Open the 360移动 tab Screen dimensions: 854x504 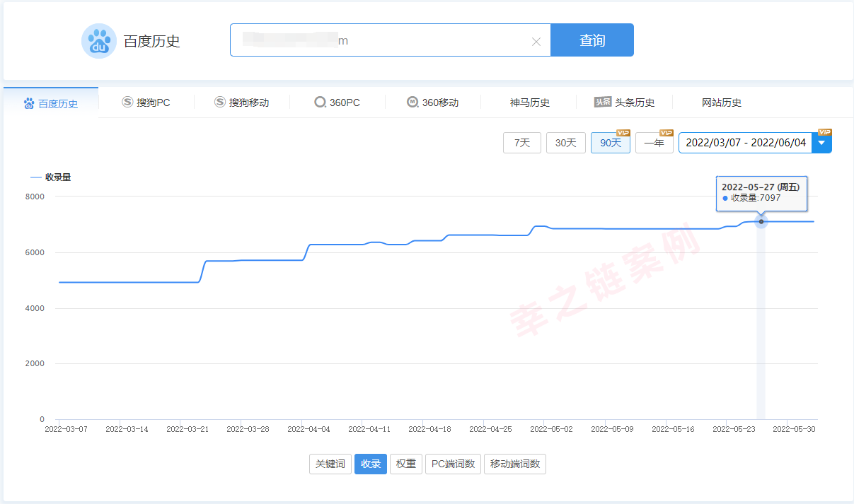click(433, 102)
